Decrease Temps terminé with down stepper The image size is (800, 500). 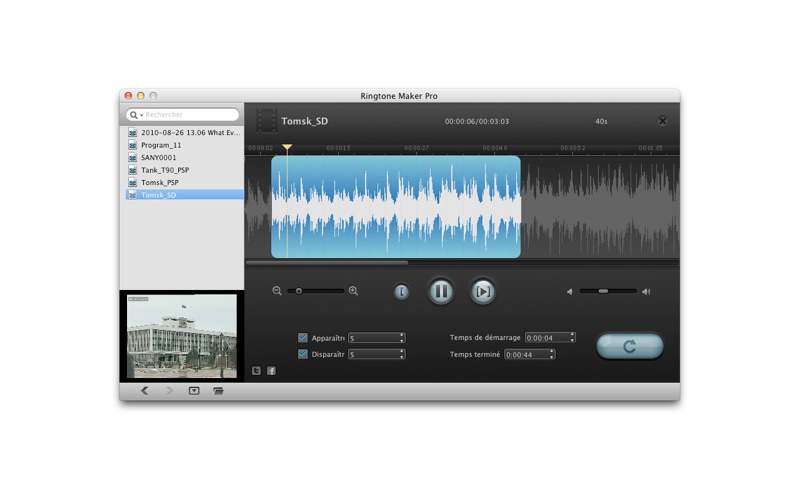[552, 357]
